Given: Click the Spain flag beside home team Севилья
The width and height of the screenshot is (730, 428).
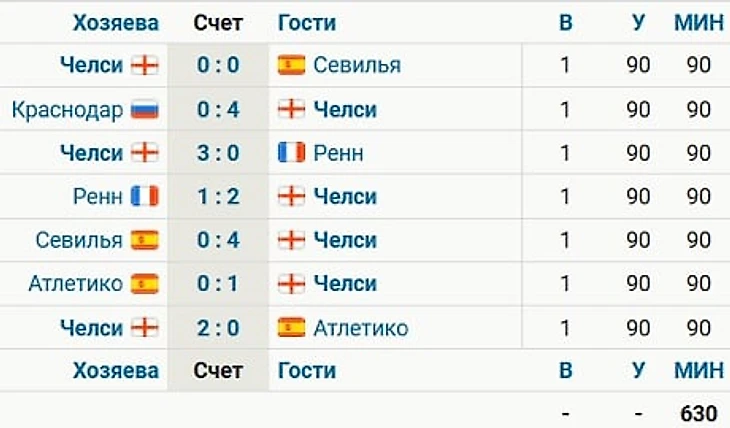Looking at the screenshot, I should (145, 240).
